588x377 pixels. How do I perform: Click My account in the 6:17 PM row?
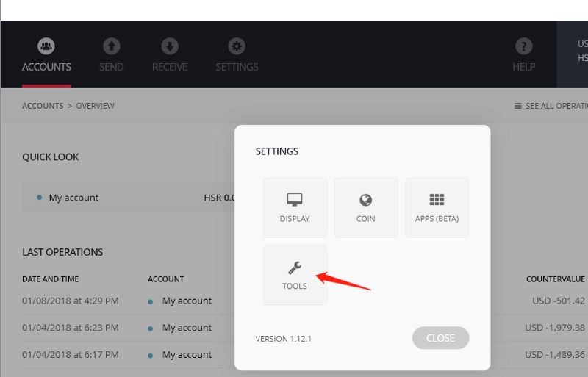[187, 355]
